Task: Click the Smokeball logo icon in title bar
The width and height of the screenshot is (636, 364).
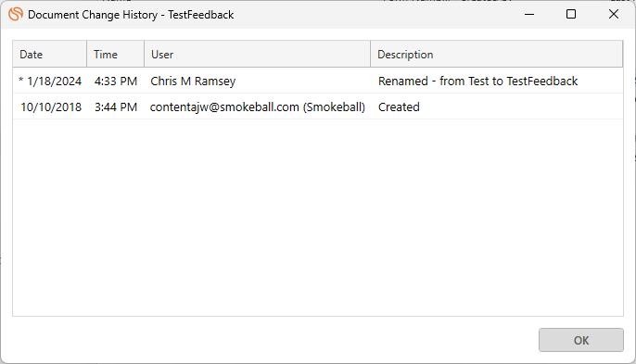Action: point(16,14)
